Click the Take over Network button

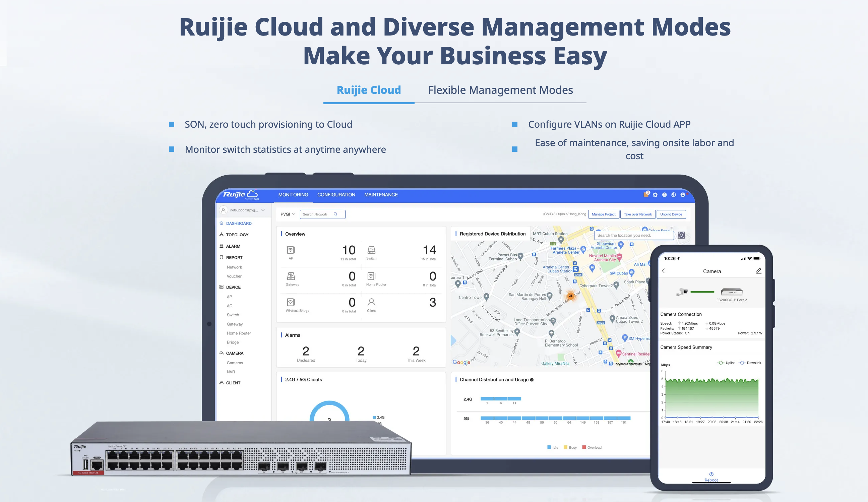point(637,214)
